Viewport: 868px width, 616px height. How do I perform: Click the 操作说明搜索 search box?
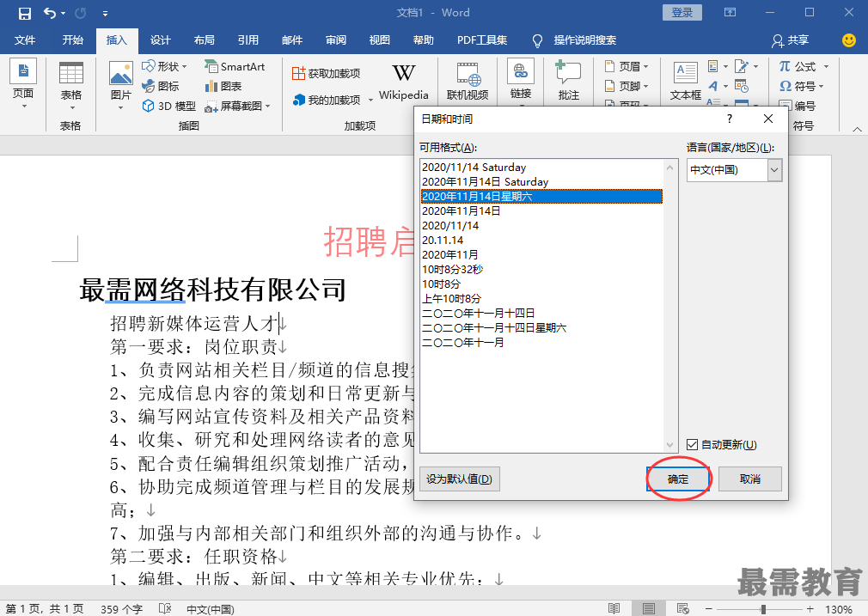coord(584,40)
